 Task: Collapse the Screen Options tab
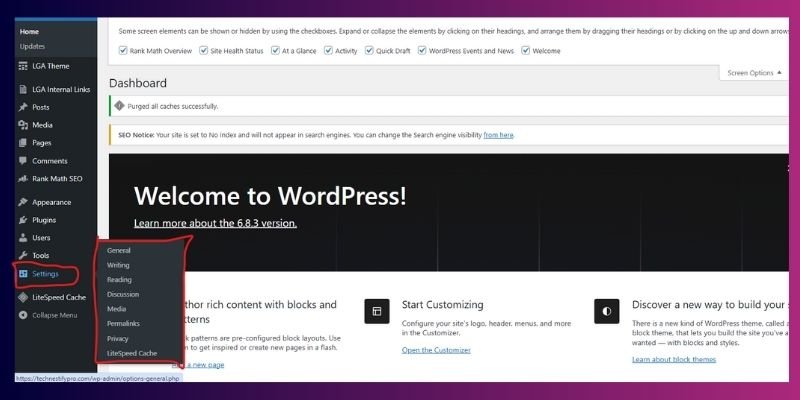coord(754,73)
